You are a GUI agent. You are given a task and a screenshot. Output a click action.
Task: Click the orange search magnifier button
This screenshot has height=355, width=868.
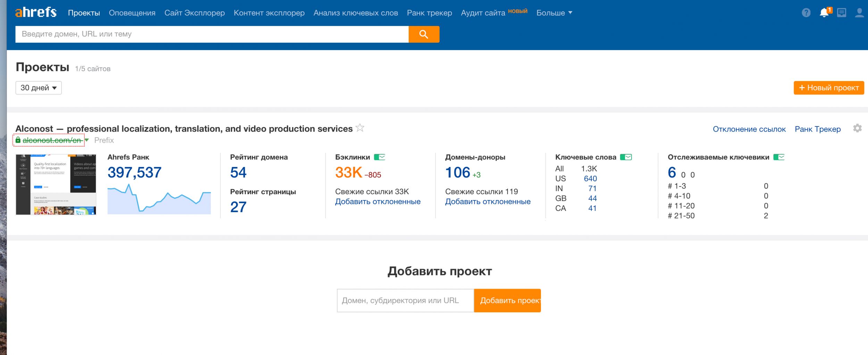click(x=424, y=34)
